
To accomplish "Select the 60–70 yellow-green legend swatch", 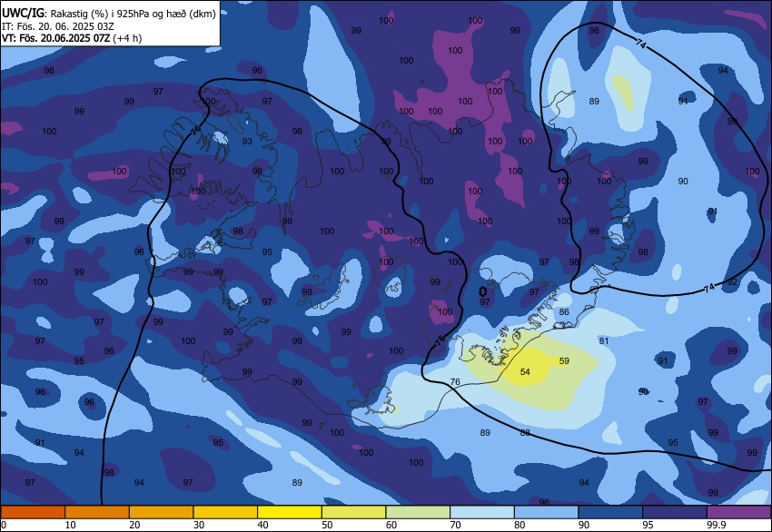I will (418, 512).
